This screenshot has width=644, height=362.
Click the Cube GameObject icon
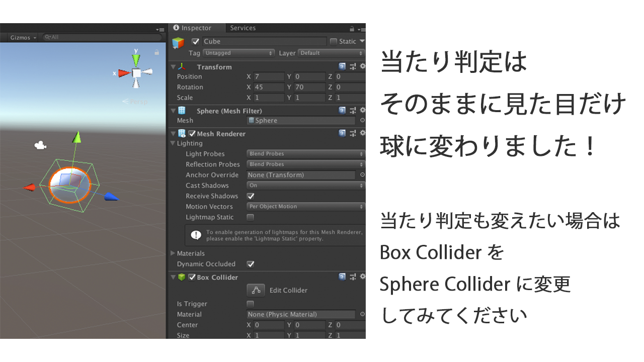(178, 43)
